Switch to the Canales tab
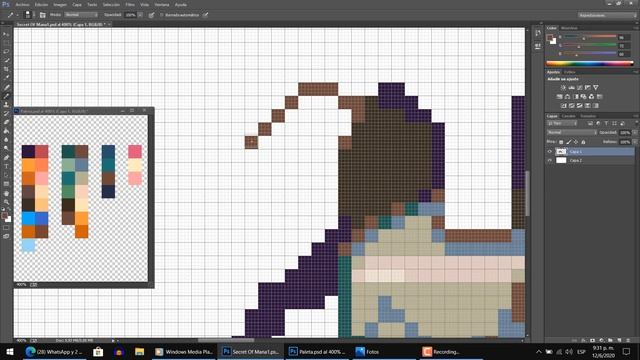This screenshot has height=360, width=640. coord(568,116)
